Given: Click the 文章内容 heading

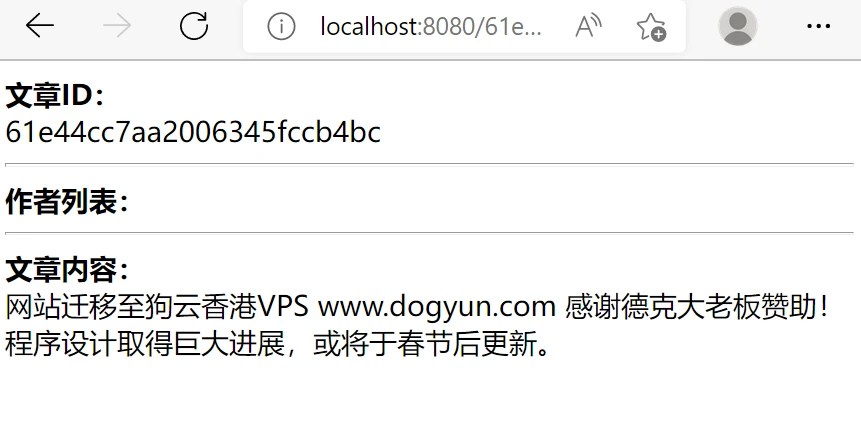Looking at the screenshot, I should pos(67,270).
